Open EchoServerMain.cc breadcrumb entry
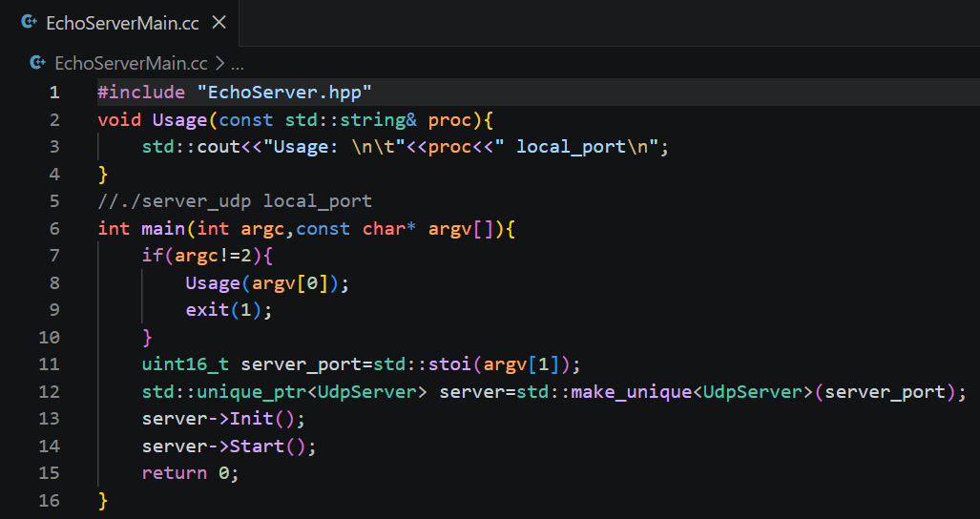This screenshot has height=519, width=980. 132,63
